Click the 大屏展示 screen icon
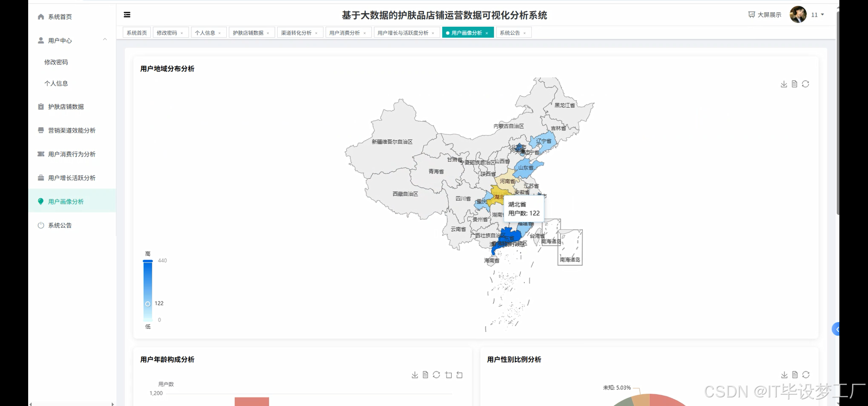The image size is (868, 406). tap(752, 15)
